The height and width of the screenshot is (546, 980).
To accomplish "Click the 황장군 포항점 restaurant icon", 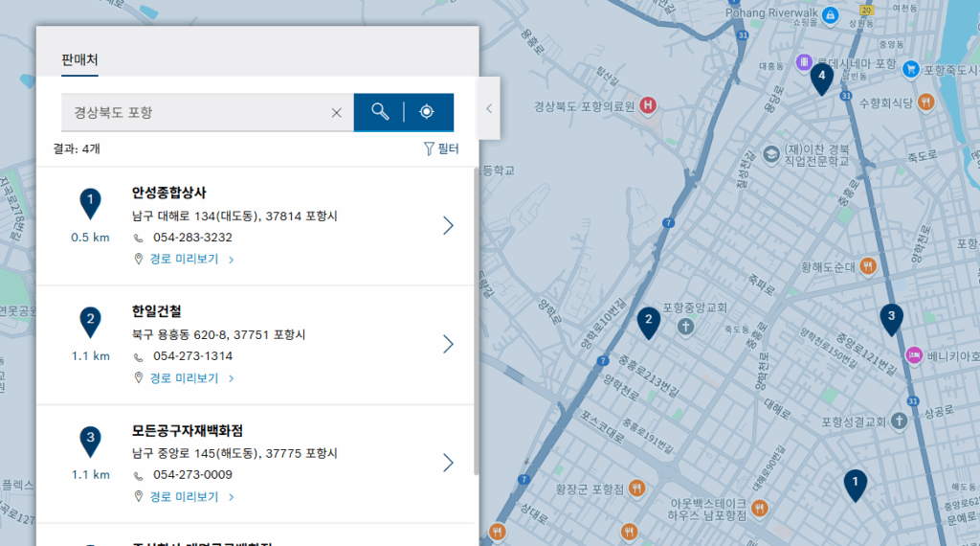I will coord(636,488).
